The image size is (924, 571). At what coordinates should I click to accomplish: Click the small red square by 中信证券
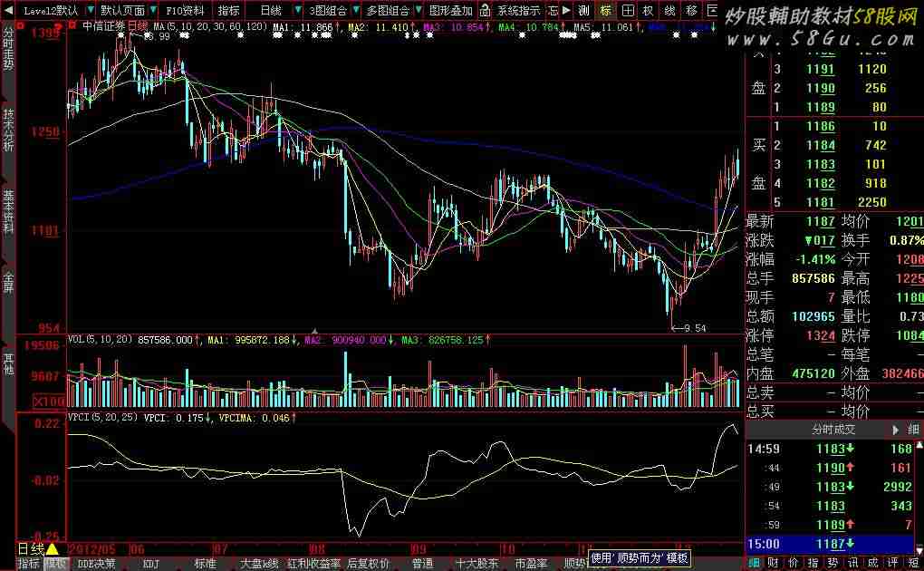(x=73, y=26)
